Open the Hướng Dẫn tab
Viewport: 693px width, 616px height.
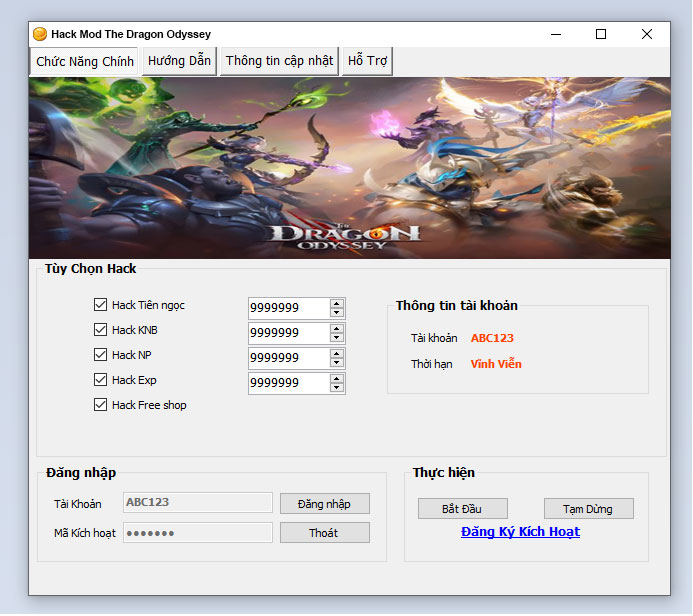point(179,61)
